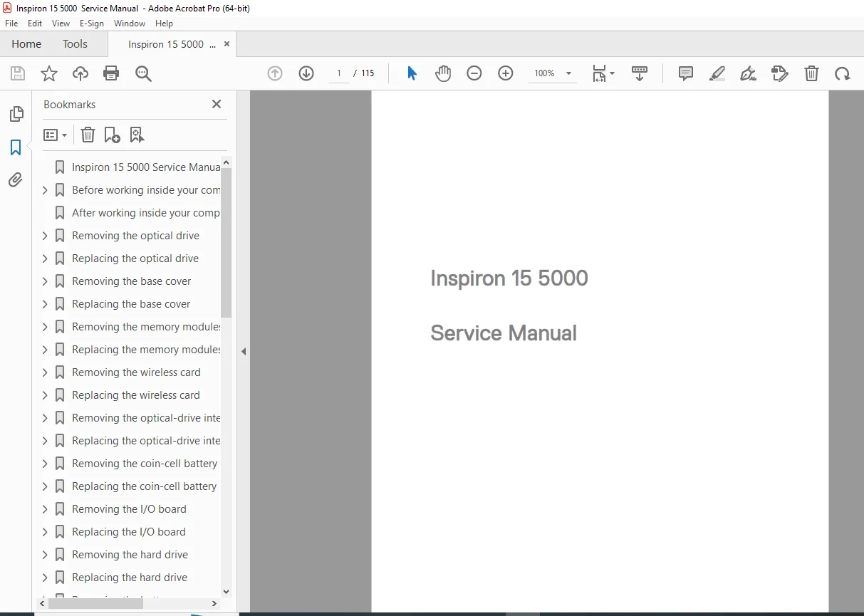Click bookmarks horizontal scrollbar left arrow

43,603
